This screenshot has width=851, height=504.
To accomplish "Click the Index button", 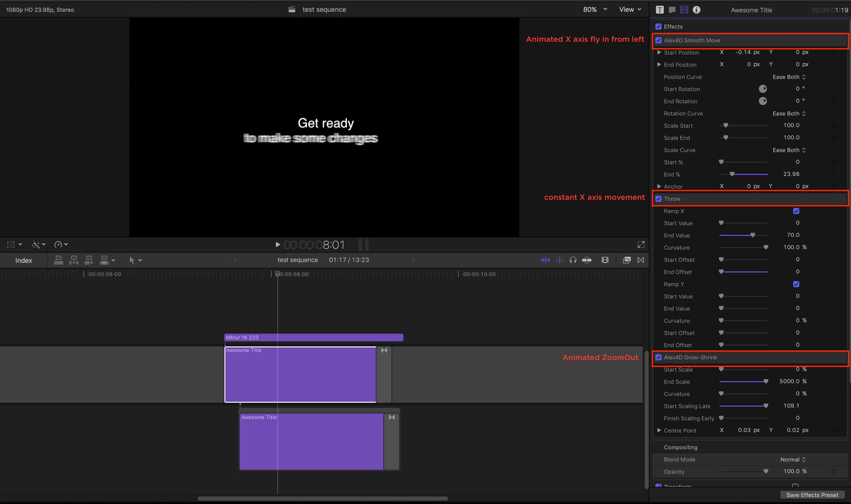I will pyautogui.click(x=24, y=261).
